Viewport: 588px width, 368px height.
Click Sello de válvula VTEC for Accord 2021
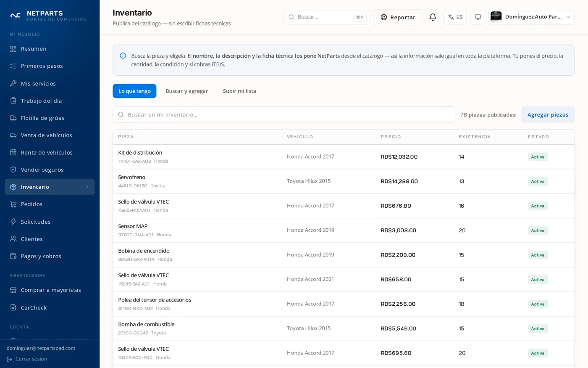[143, 275]
